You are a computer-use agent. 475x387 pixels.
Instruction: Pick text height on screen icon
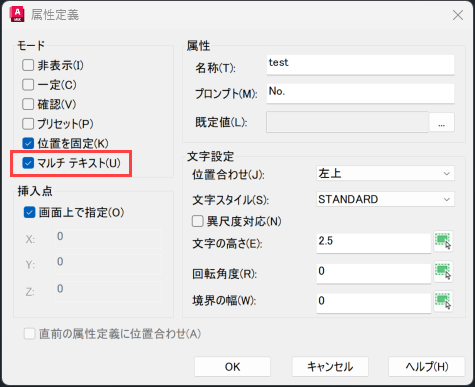pos(443,242)
